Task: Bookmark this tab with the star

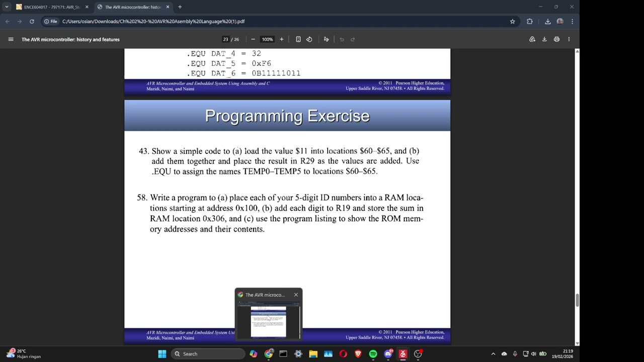Action: [x=513, y=21]
